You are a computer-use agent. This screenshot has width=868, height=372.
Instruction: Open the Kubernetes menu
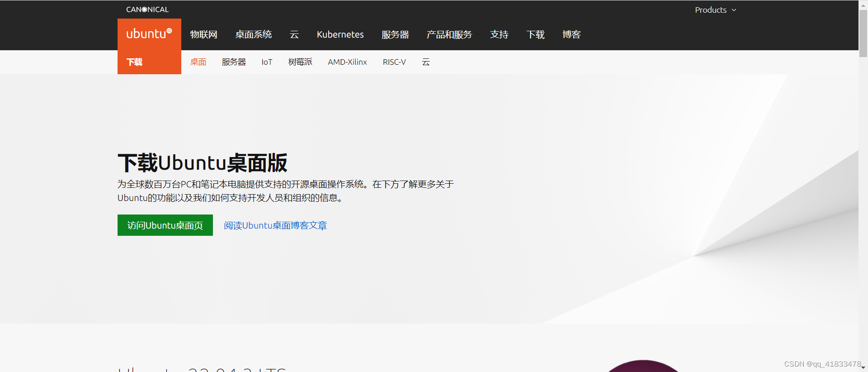tap(340, 34)
